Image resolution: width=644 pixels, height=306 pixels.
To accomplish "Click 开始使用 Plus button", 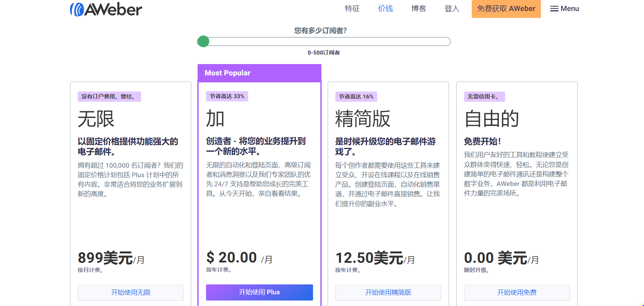I will point(260,292).
